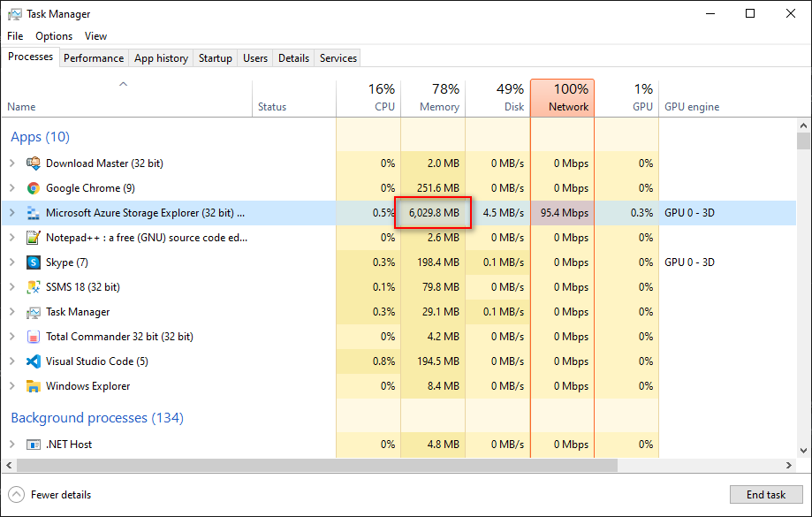
Task: Click the 251.6 MB Chrome memory value
Action: coord(438,188)
